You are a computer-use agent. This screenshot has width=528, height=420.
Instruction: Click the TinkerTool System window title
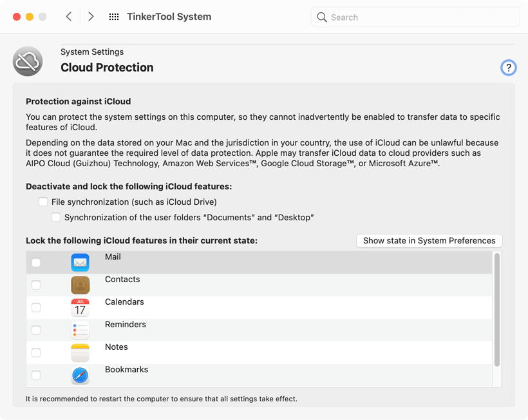click(x=169, y=17)
